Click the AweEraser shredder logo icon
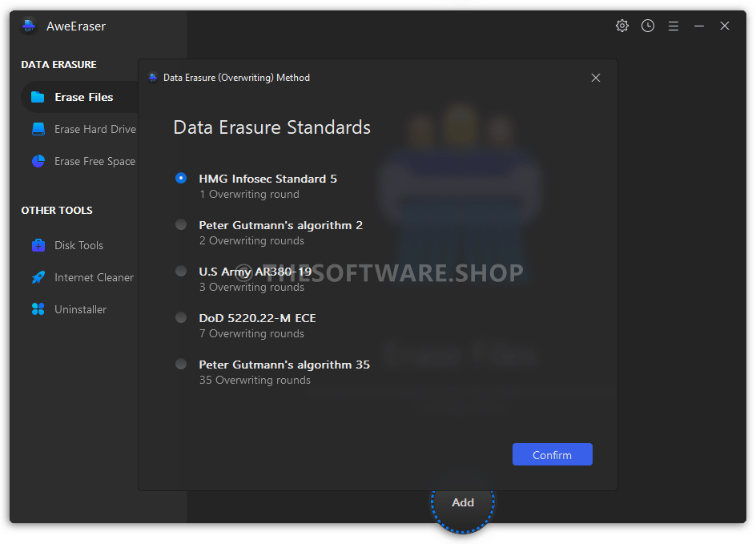Image resolution: width=756 pixels, height=544 pixels. (29, 26)
